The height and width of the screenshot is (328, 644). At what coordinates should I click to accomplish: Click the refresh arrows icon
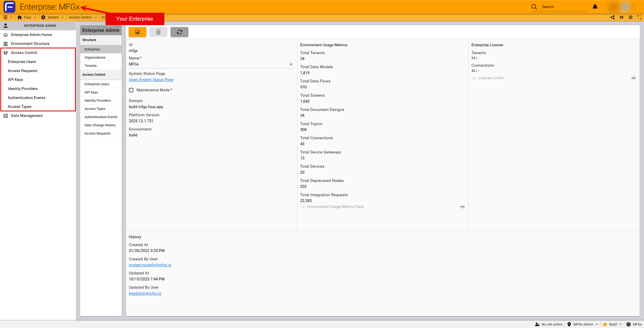179,32
